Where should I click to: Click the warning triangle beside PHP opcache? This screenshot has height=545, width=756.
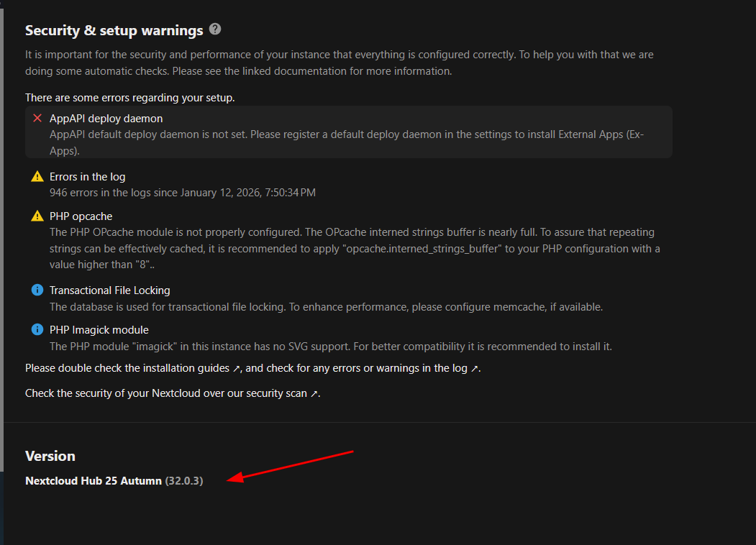point(37,216)
